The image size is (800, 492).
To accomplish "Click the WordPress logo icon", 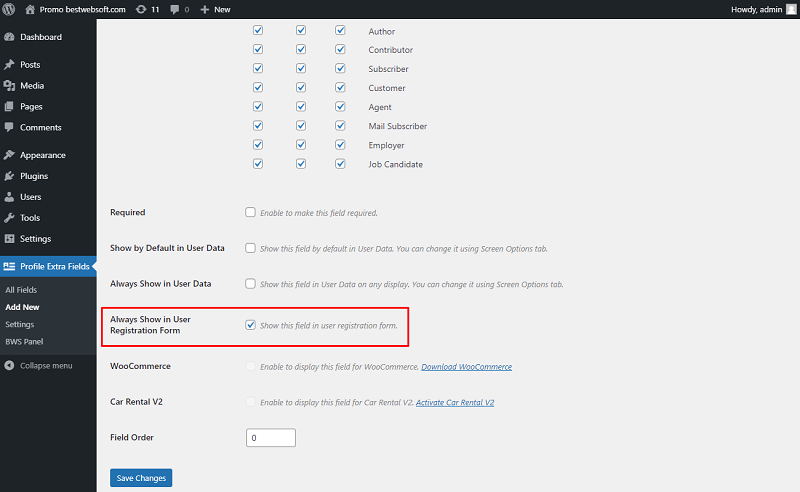I will click(9, 9).
